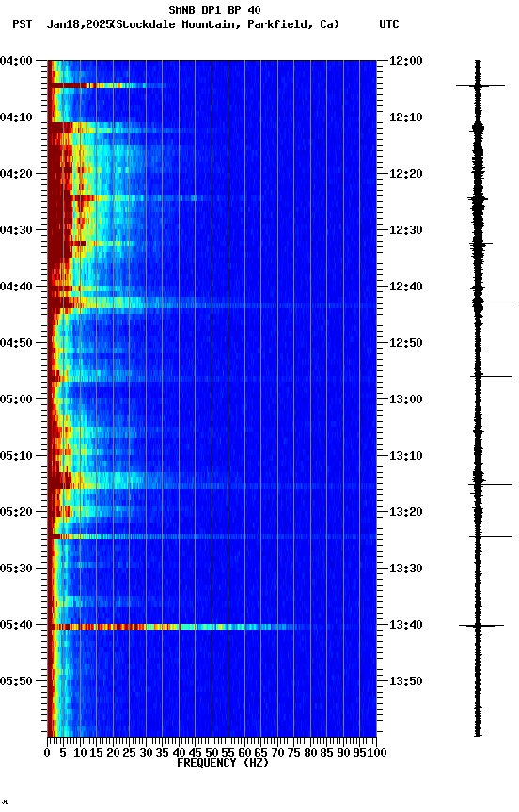Click the 13:30 UTC time label
The width and height of the screenshot is (519, 812).
(406, 570)
